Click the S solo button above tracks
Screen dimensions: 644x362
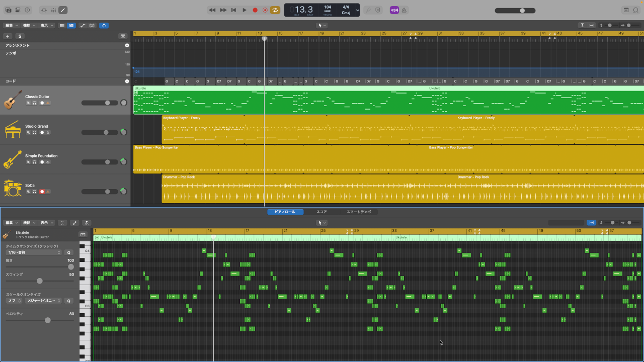point(20,36)
